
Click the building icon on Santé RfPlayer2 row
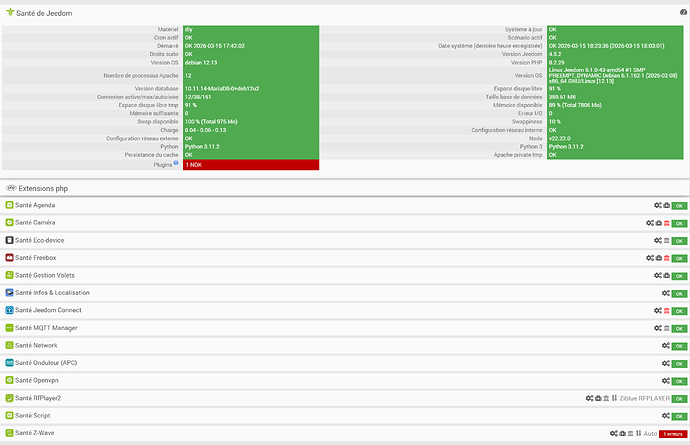[606, 398]
